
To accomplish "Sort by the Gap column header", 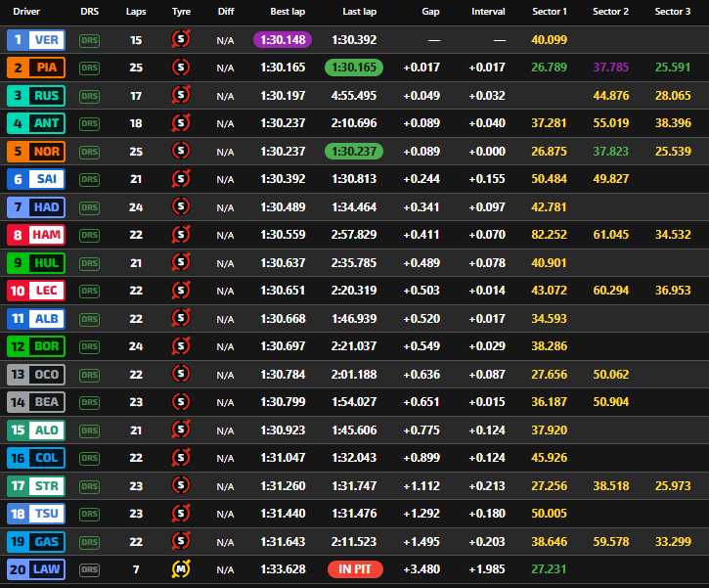I will pyautogui.click(x=430, y=12).
